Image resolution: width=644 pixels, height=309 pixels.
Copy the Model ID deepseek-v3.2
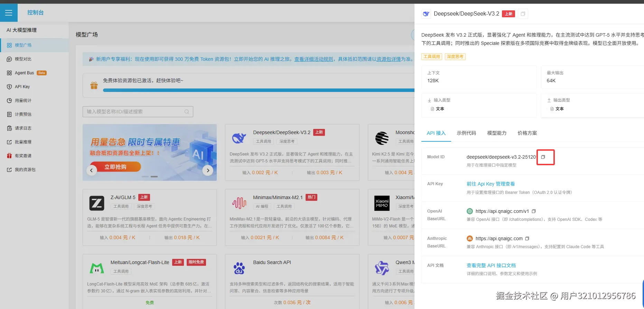pos(543,157)
